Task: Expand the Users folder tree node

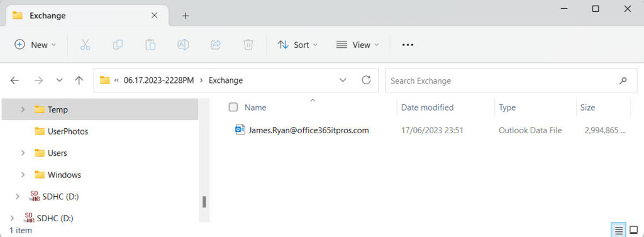Action: (x=23, y=153)
